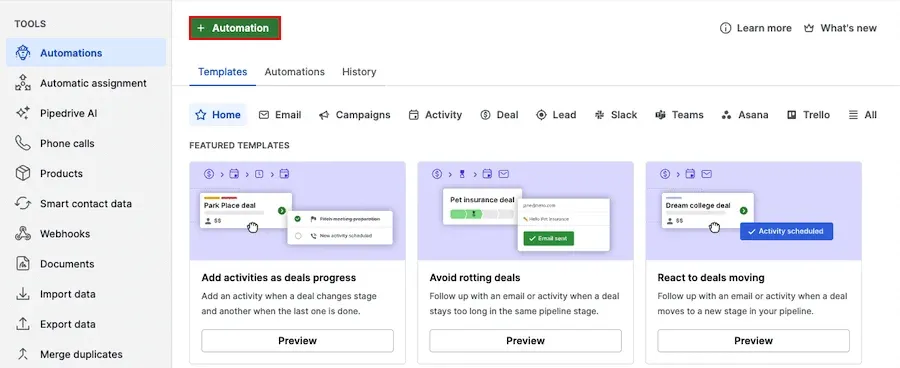Click the Home star icon
Viewport: 900px width, 368px height.
point(200,115)
